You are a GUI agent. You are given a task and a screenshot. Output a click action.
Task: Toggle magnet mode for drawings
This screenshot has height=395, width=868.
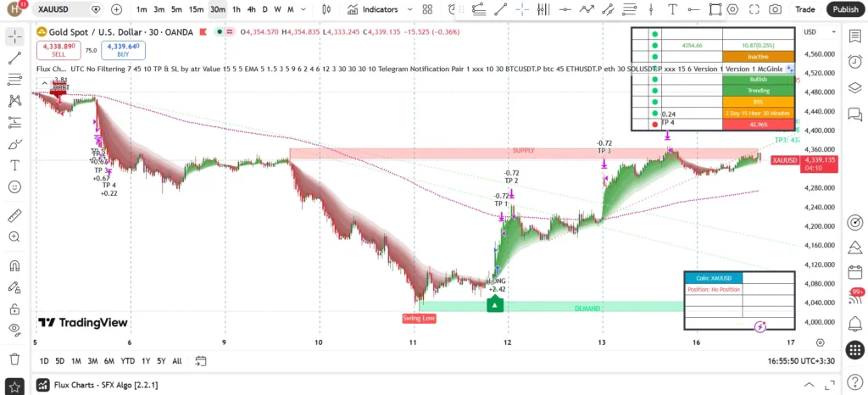15,265
